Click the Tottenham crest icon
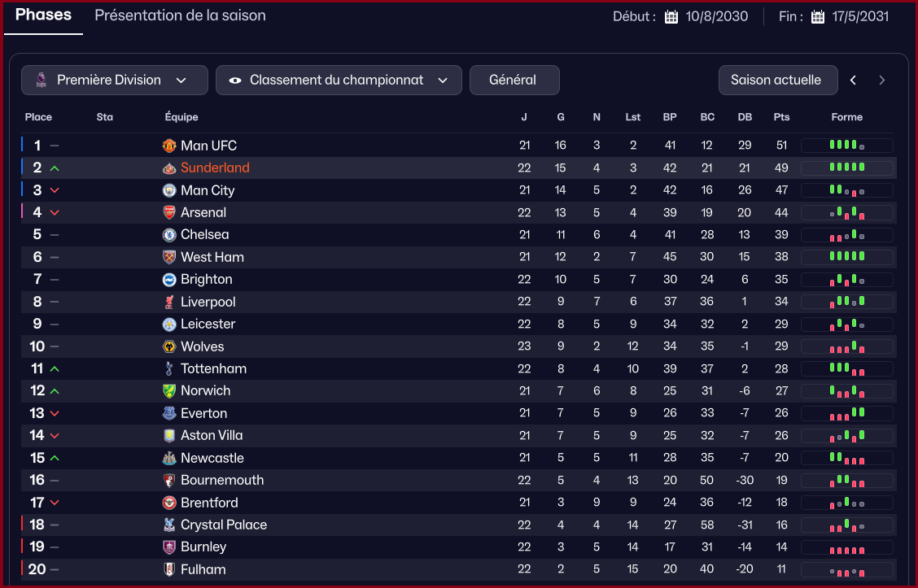Image resolution: width=918 pixels, height=588 pixels. point(169,368)
